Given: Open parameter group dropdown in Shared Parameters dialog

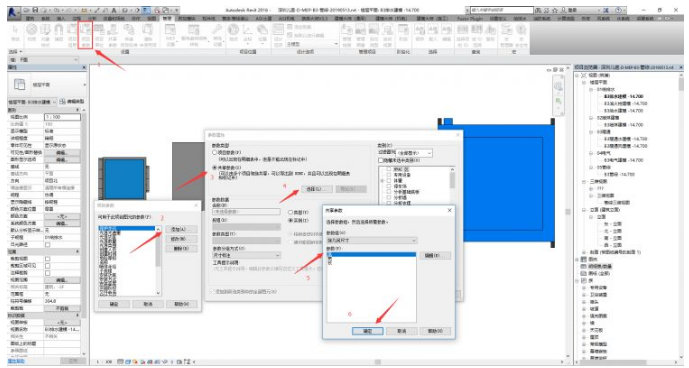Looking at the screenshot, I should (x=371, y=240).
